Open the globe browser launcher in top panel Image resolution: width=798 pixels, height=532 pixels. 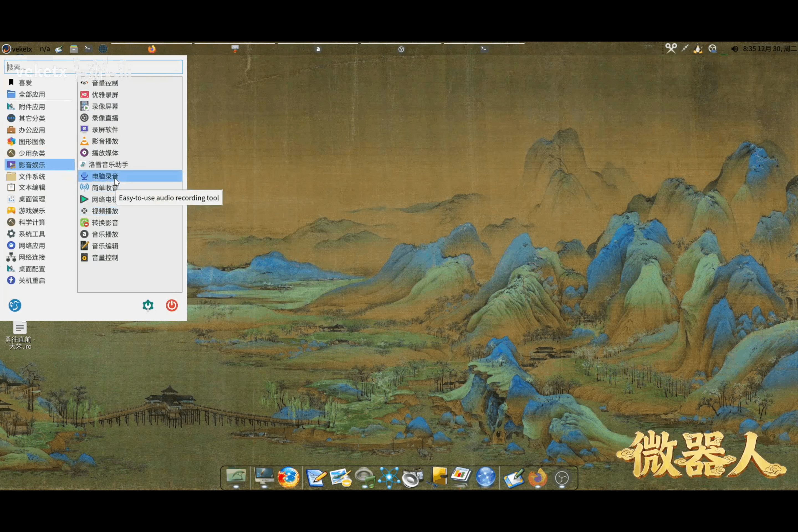pos(103,49)
